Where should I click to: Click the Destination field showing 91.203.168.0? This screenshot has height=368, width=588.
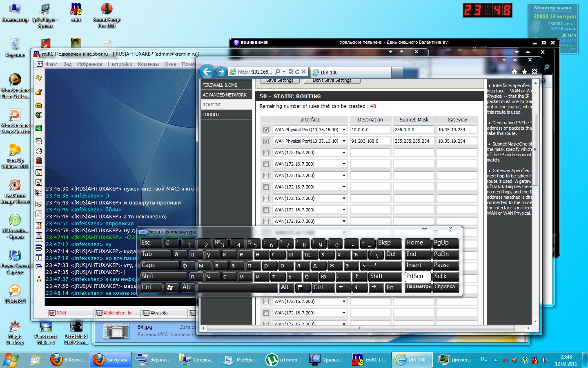coord(370,141)
